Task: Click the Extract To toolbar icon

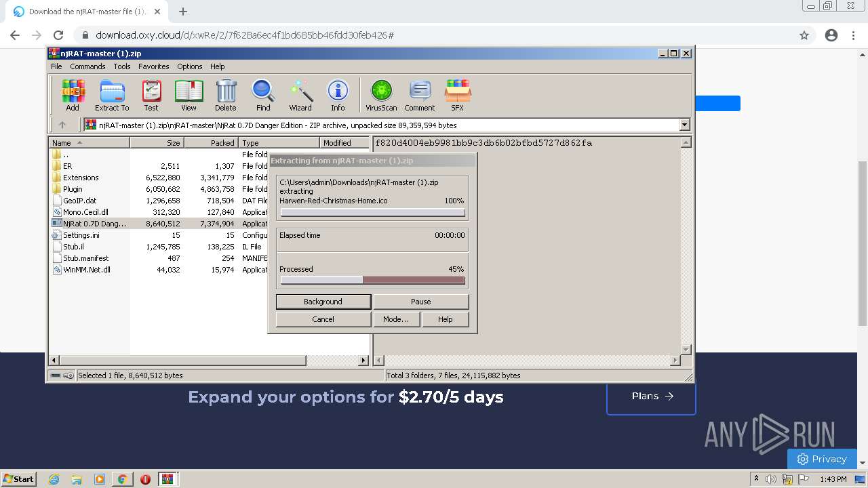Action: tap(112, 95)
